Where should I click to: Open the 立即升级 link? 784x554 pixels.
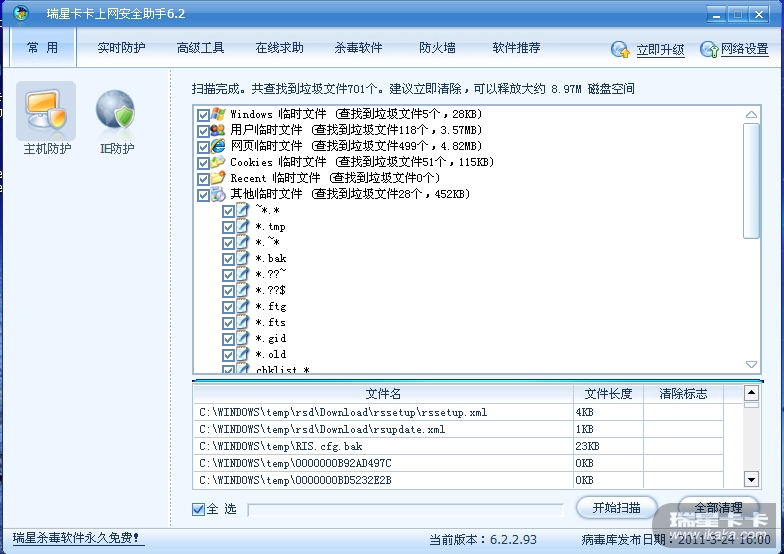660,50
